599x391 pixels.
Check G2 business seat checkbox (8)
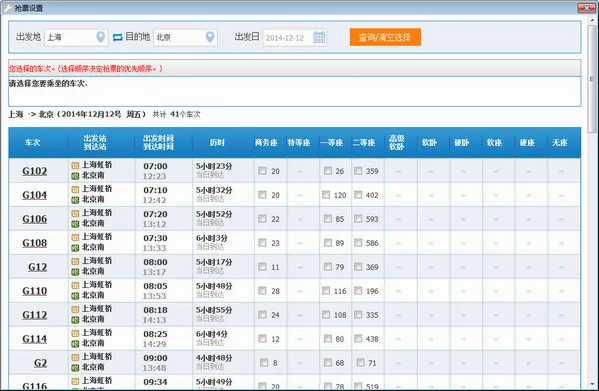coord(264,362)
